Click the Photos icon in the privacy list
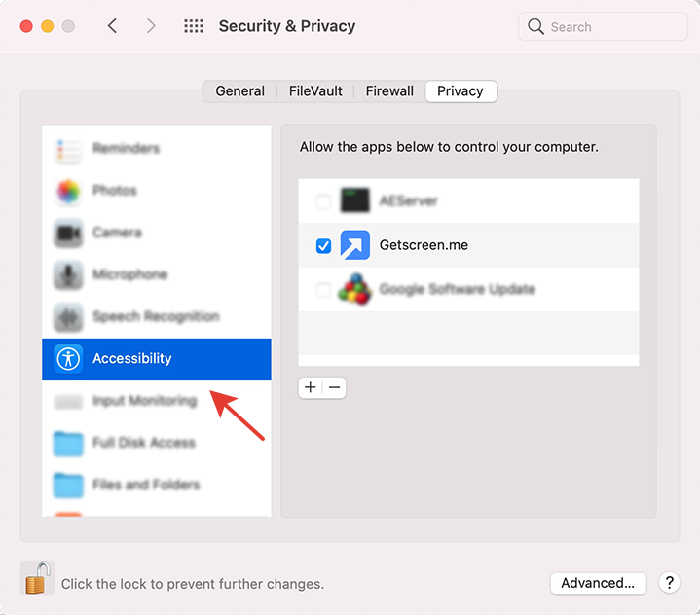Image resolution: width=700 pixels, height=615 pixels. (68, 191)
